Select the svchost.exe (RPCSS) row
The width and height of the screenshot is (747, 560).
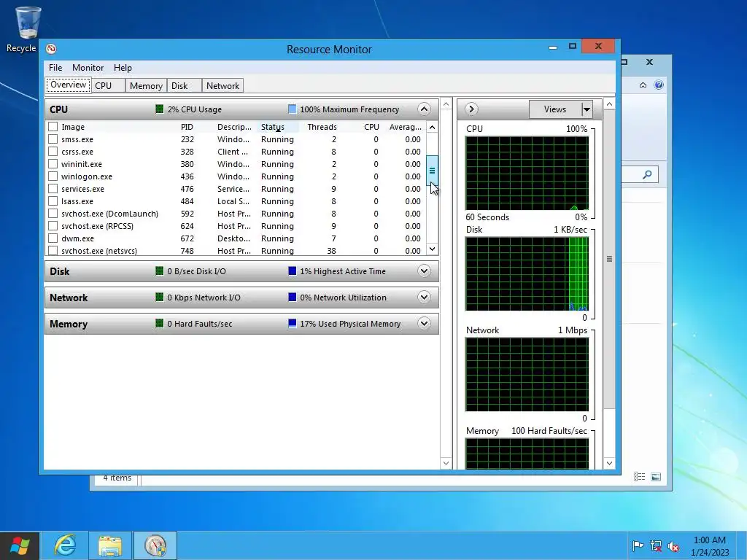pos(236,226)
